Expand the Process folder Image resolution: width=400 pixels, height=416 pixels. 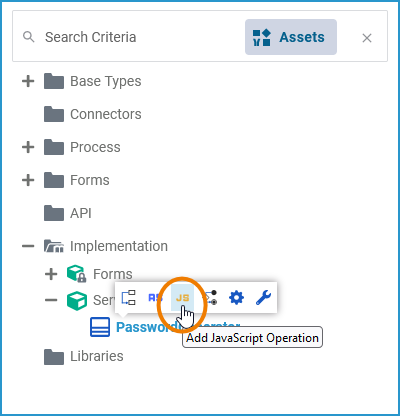tap(28, 147)
